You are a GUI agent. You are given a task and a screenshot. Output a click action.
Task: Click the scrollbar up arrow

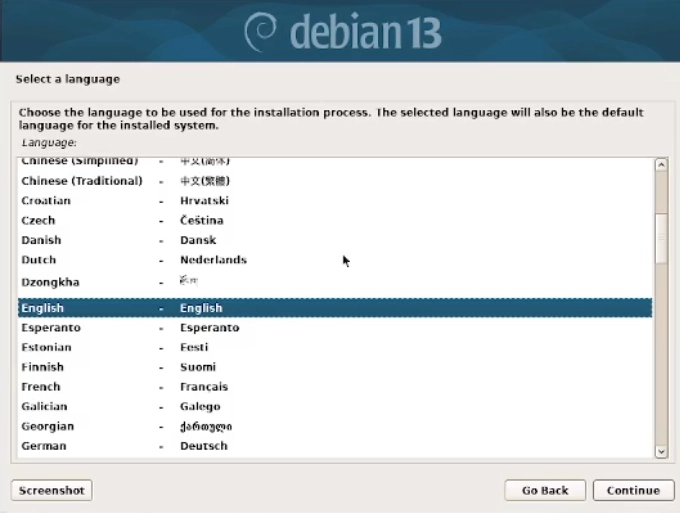tap(661, 165)
